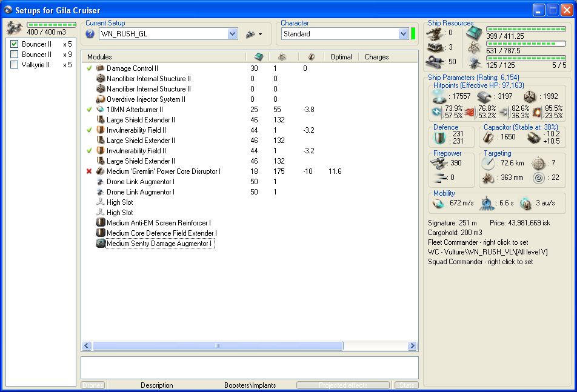This screenshot has height=392, width=577.
Task: Click the capacitor column header icon
Action: pos(312,56)
